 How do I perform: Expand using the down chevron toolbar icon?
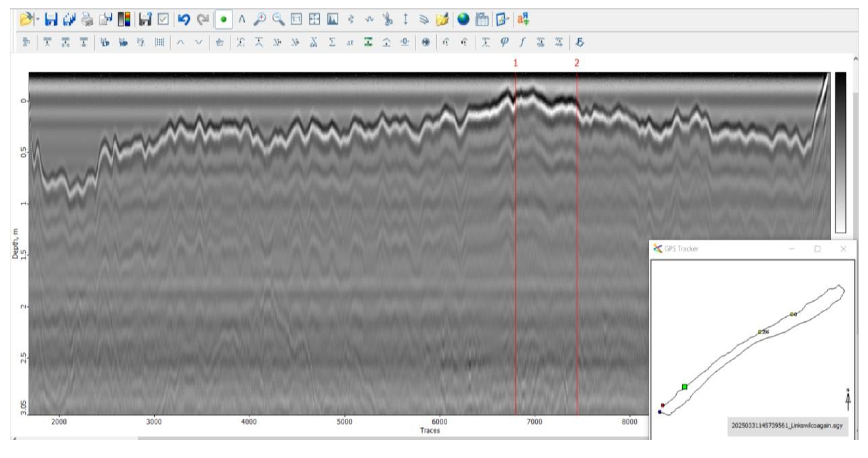pos(199,43)
